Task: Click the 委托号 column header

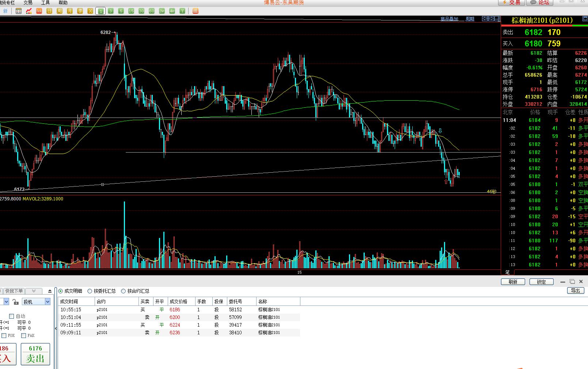Action: click(x=242, y=301)
